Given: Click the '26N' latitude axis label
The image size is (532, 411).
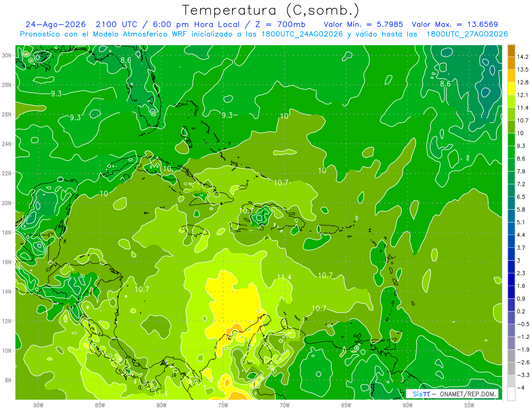Looking at the screenshot, I should [8, 114].
